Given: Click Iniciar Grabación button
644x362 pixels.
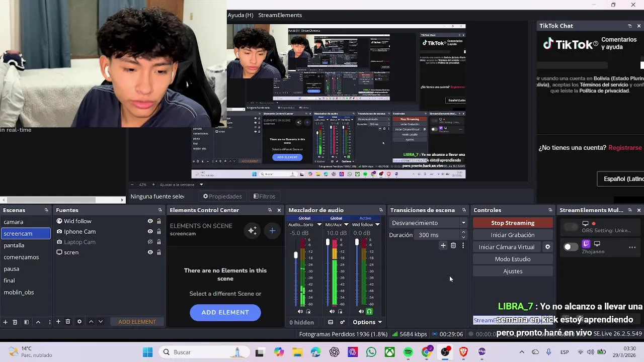Looking at the screenshot, I should click(x=513, y=235).
